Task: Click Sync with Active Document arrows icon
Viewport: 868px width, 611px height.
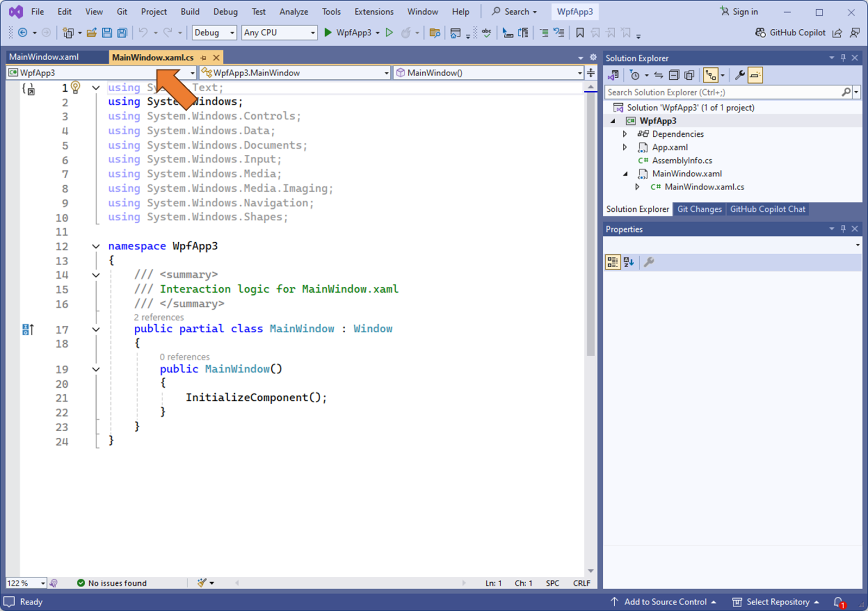Action: 659,75
